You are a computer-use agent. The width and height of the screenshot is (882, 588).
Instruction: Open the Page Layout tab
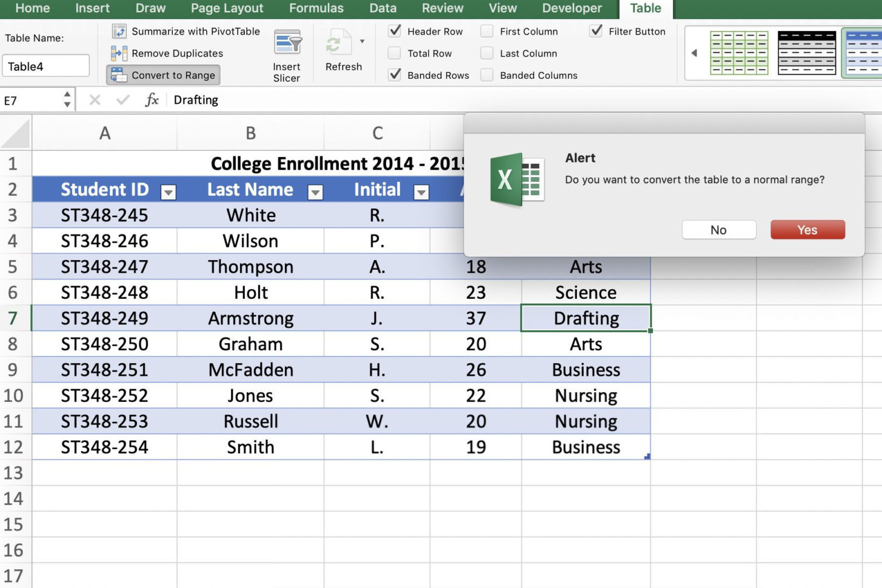click(227, 8)
